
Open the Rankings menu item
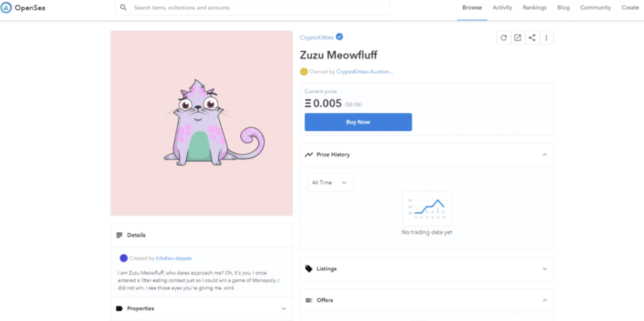534,7
